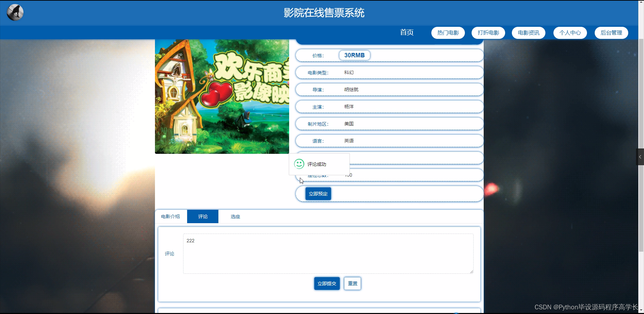Open the 首页 navigation item

point(406,33)
